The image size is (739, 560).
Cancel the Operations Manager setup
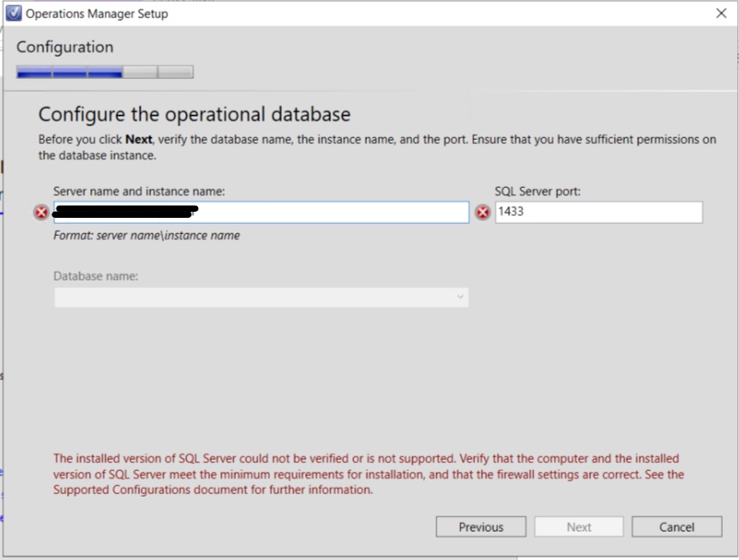pyautogui.click(x=676, y=527)
